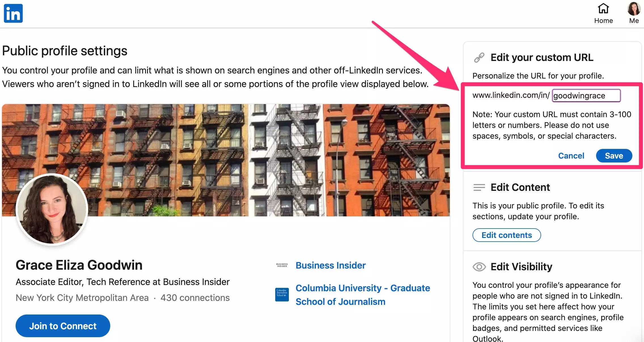Click the LinkedIn logo icon
Viewport: 644px width, 342px height.
point(13,13)
